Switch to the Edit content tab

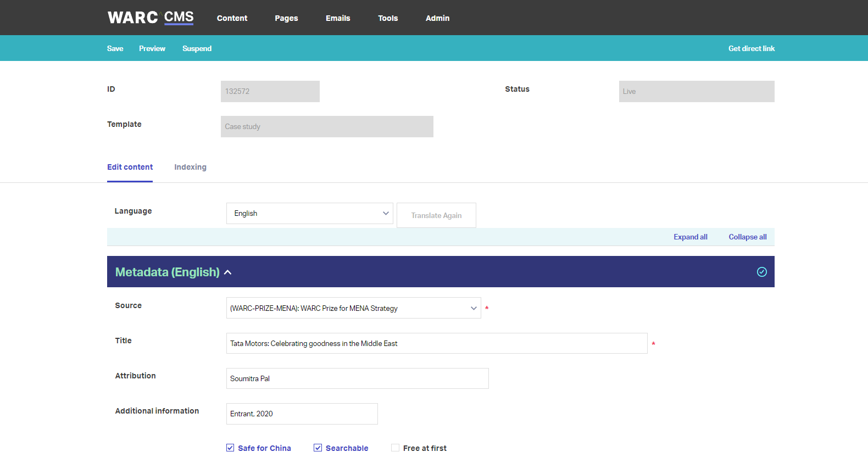click(130, 167)
